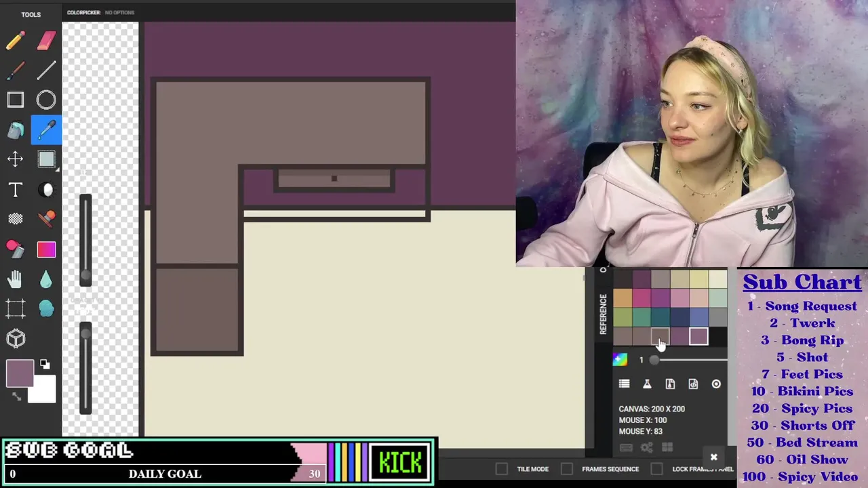Pick the olive green palette swatch
Screen dimensions: 868x488
pos(623,317)
